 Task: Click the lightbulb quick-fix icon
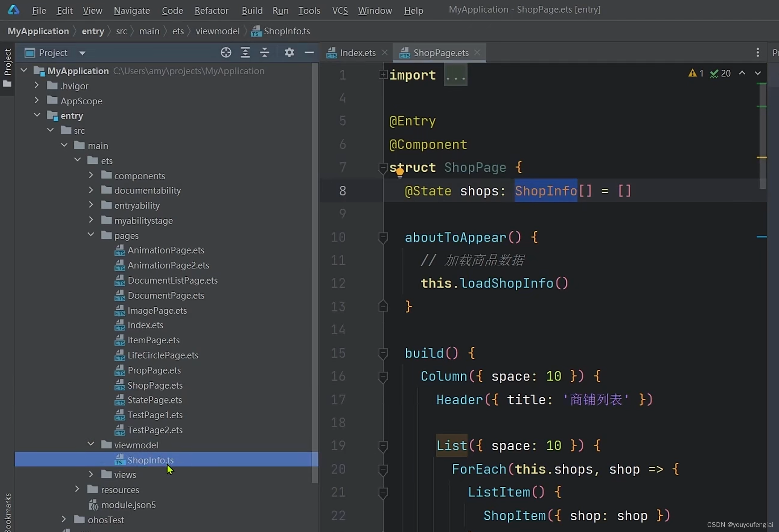click(x=399, y=173)
